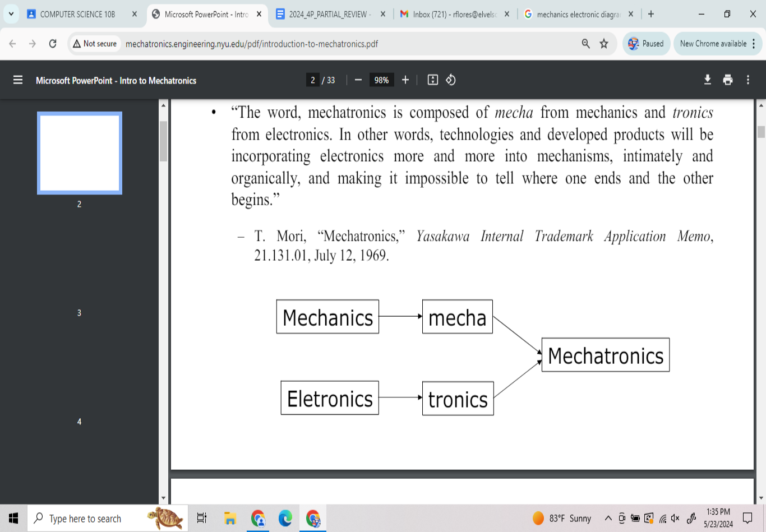
Task: Click the zoom out minus button
Action: 358,80
